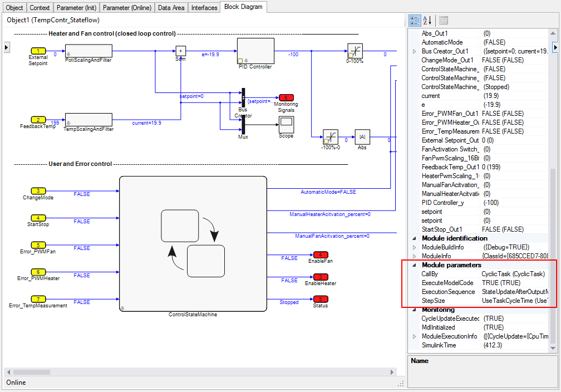
Task: Click the ManualHeaterAcitvation_percent=0 signal label
Action: pos(330,214)
